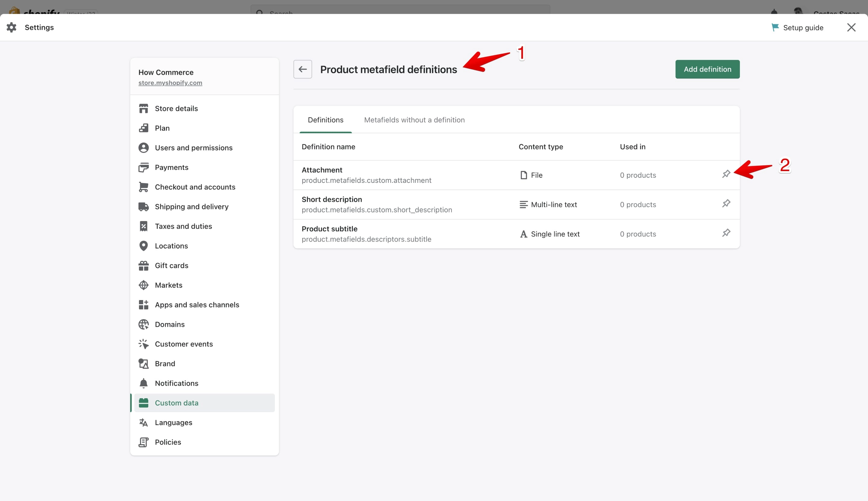Click the Store details storefront icon
The width and height of the screenshot is (868, 501).
143,108
